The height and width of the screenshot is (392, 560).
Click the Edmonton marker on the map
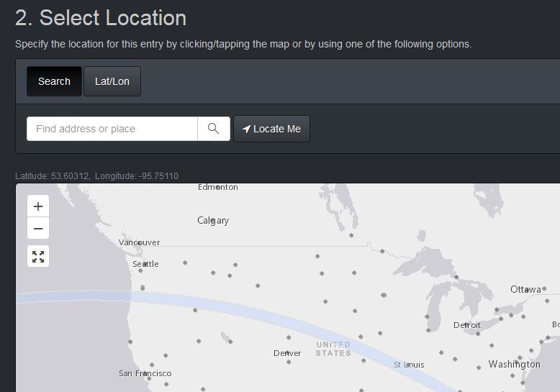click(x=218, y=187)
